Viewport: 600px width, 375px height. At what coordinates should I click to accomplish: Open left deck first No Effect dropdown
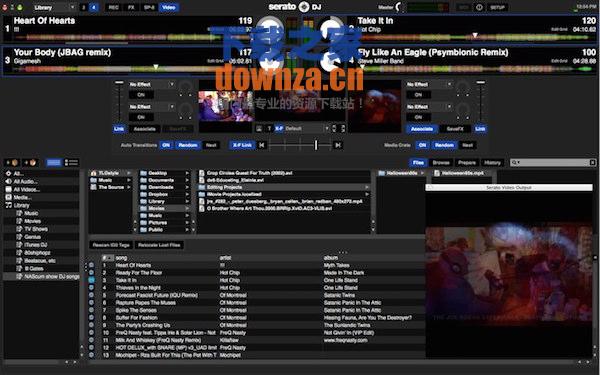152,84
